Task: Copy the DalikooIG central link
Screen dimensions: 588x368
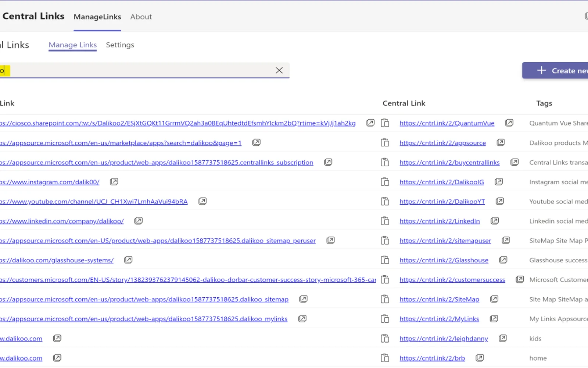Action: click(385, 182)
